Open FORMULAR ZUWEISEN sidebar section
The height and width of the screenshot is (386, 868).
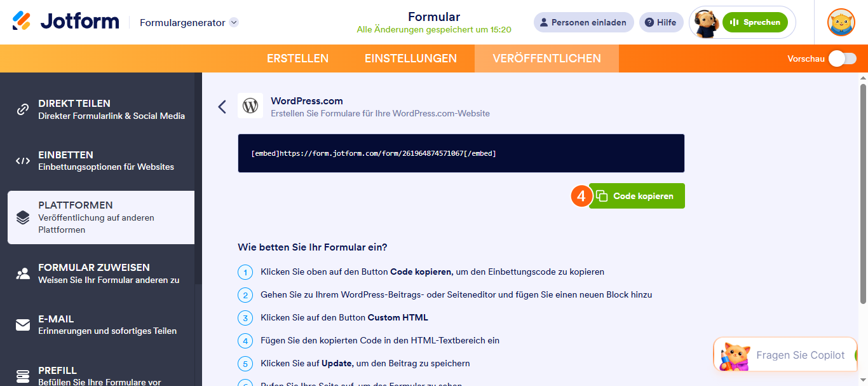(101, 274)
